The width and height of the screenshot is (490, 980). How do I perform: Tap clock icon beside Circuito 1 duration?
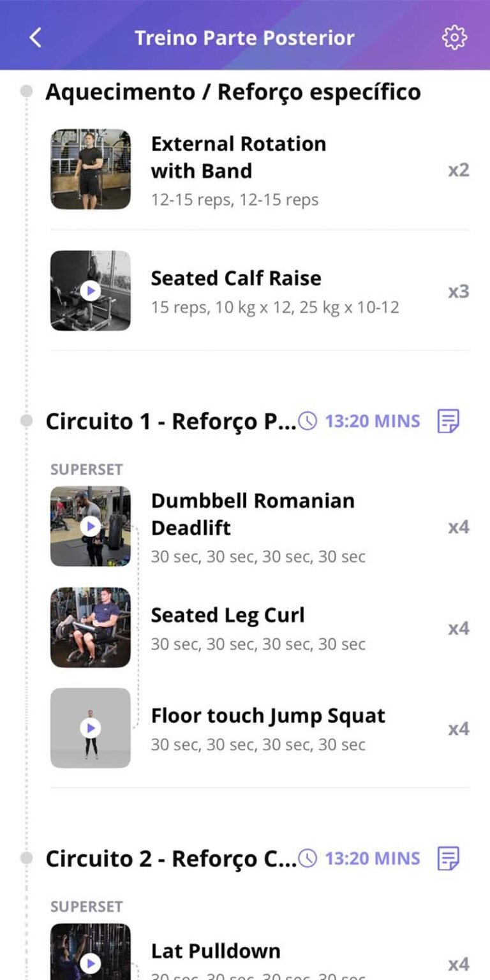pyautogui.click(x=308, y=421)
